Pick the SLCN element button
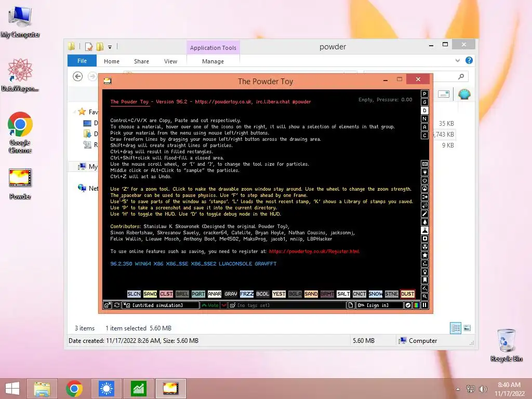The height and width of the screenshot is (399, 532). coord(134,294)
